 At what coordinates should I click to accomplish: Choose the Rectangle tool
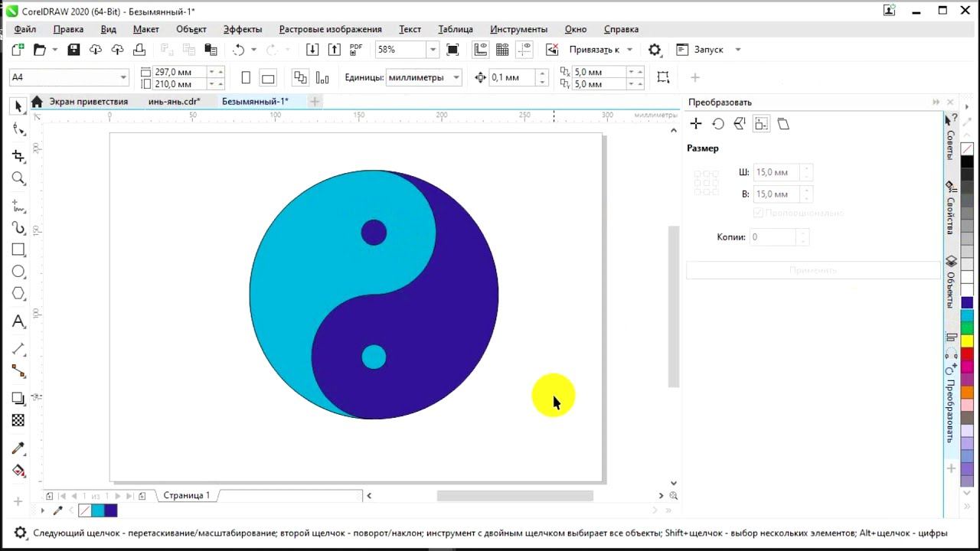[x=18, y=249]
